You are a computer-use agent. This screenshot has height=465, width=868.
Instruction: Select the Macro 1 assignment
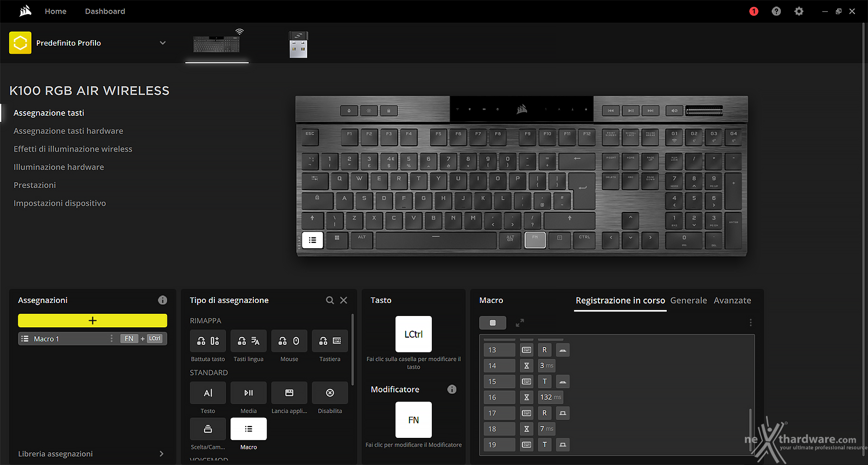(92, 339)
